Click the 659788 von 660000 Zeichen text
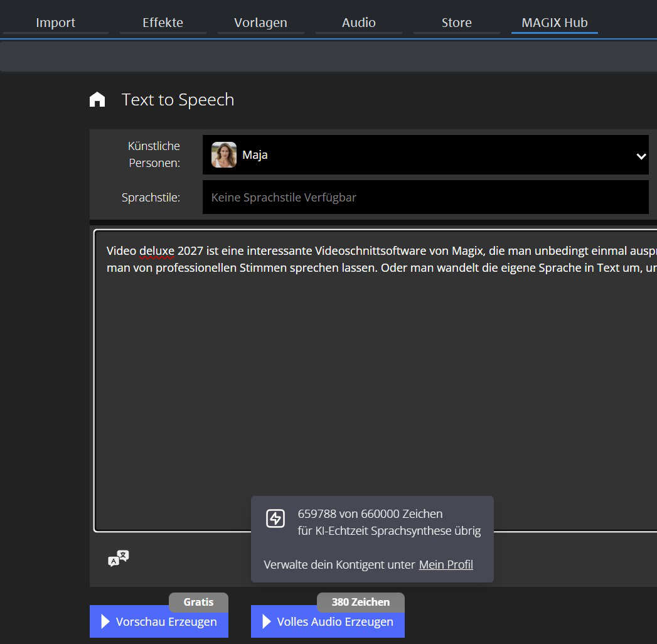The height and width of the screenshot is (644, 657). pos(370,513)
